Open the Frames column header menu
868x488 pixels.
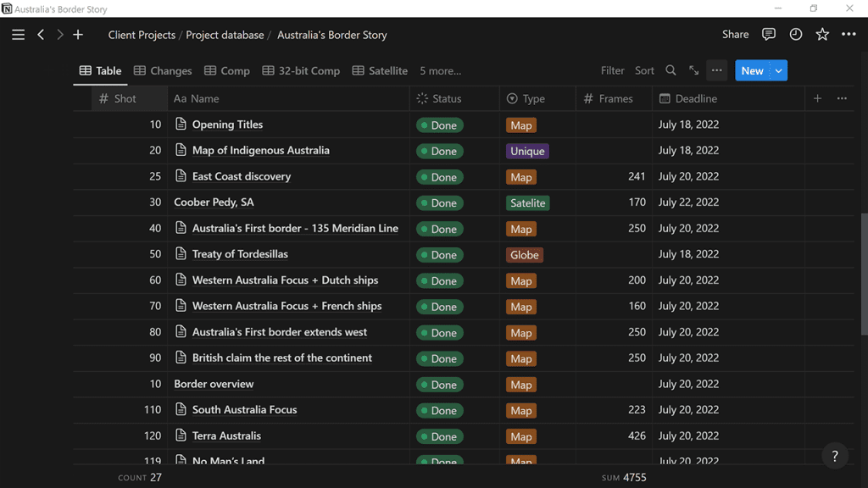click(x=614, y=98)
